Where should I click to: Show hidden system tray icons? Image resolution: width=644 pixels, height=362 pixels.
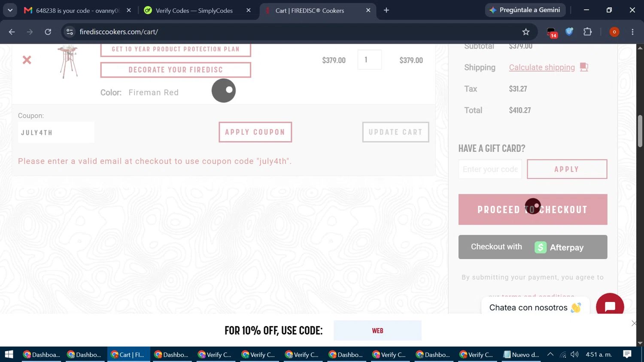pyautogui.click(x=550, y=354)
